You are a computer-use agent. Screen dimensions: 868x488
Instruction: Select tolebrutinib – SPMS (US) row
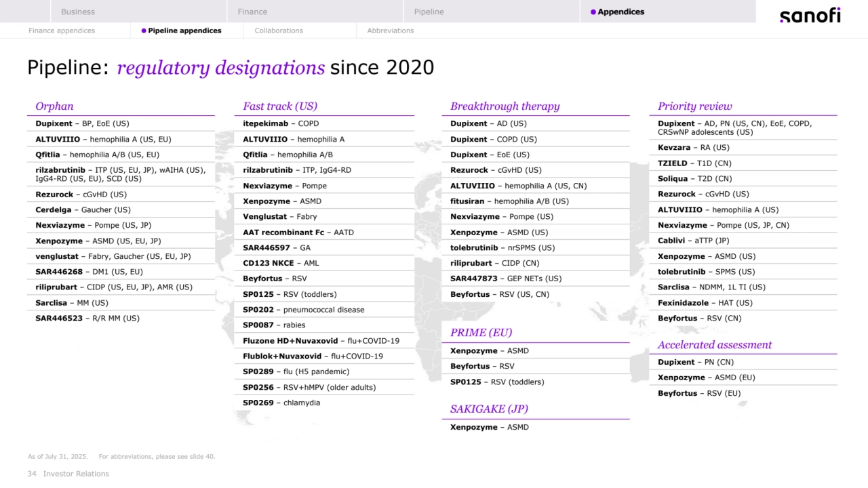(743, 272)
